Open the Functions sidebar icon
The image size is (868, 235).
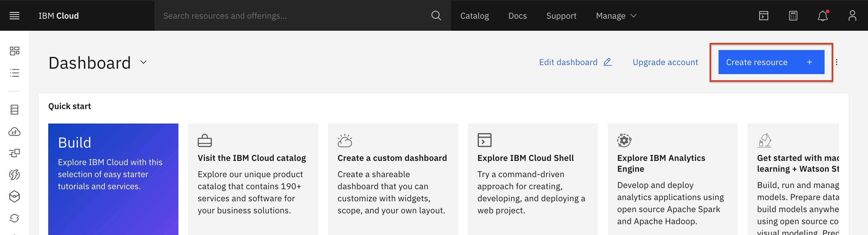click(14, 174)
